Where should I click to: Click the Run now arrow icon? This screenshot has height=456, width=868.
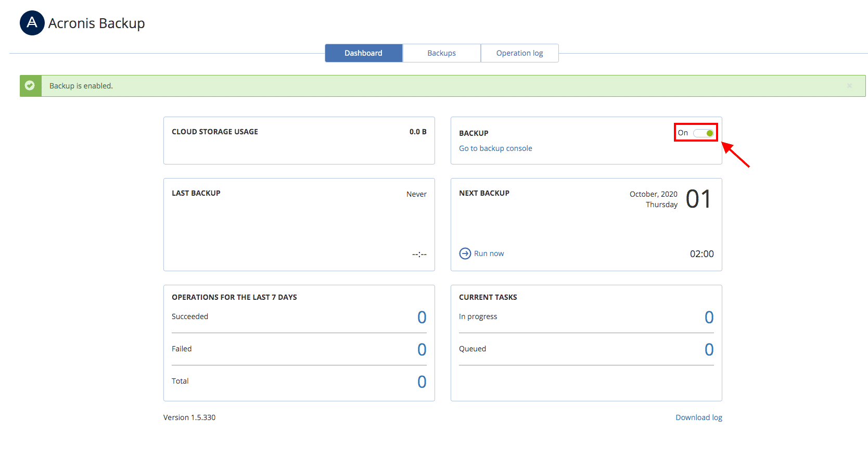point(465,254)
